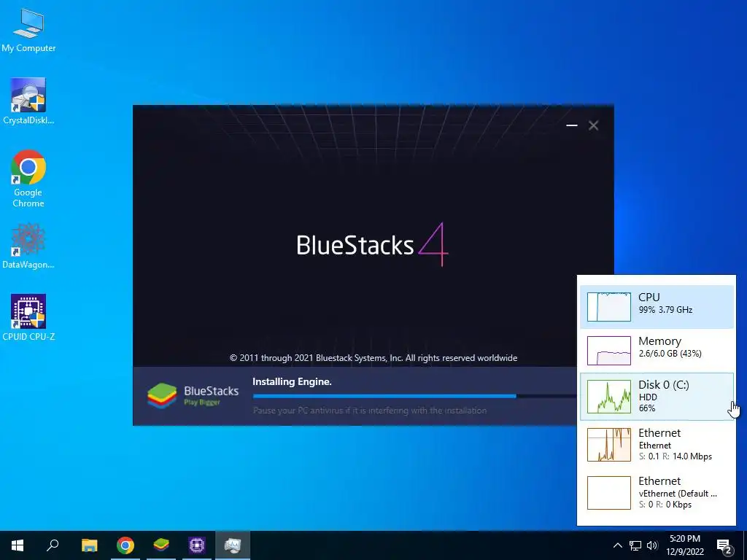Click the '66%' disk usage value

[x=647, y=408]
